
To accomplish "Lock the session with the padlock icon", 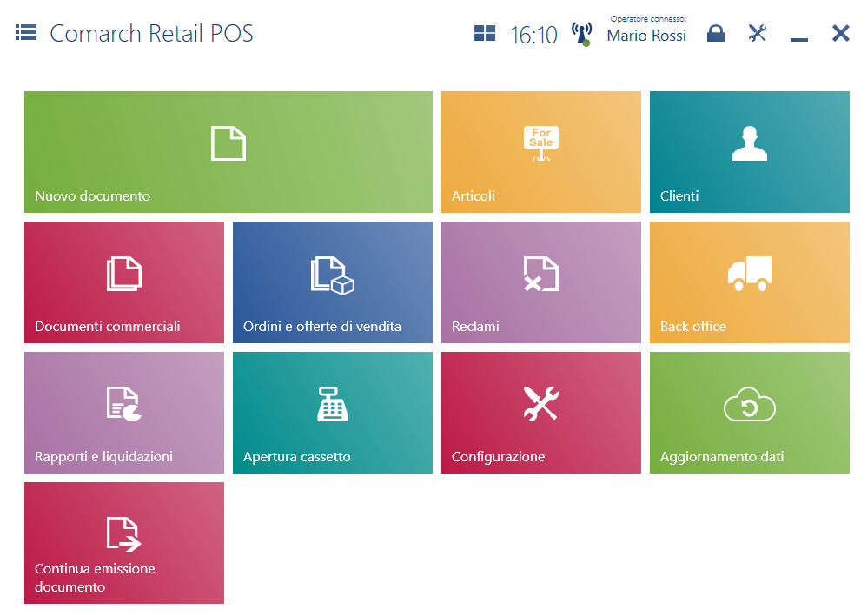I will (x=716, y=34).
